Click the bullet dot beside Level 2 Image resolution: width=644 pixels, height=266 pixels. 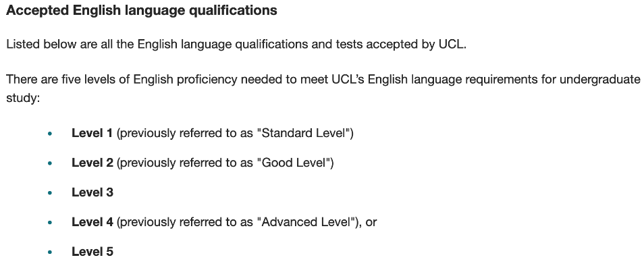[x=50, y=163]
